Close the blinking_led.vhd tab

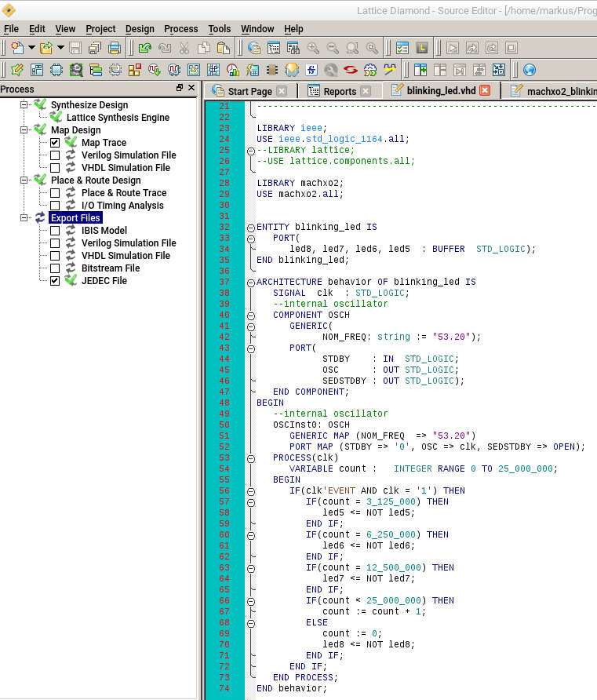coord(485,90)
